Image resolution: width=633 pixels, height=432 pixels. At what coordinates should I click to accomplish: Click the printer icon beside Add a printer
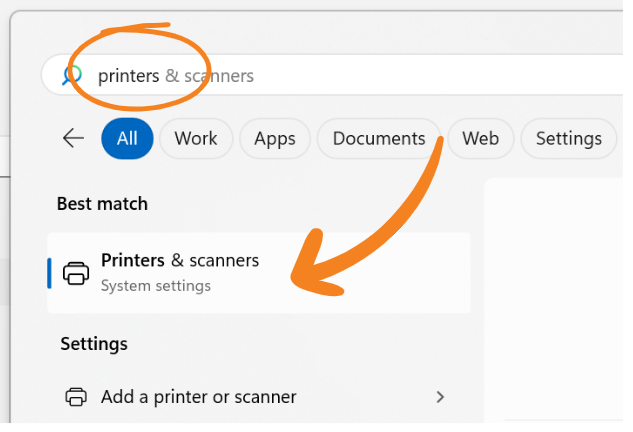coord(76,397)
